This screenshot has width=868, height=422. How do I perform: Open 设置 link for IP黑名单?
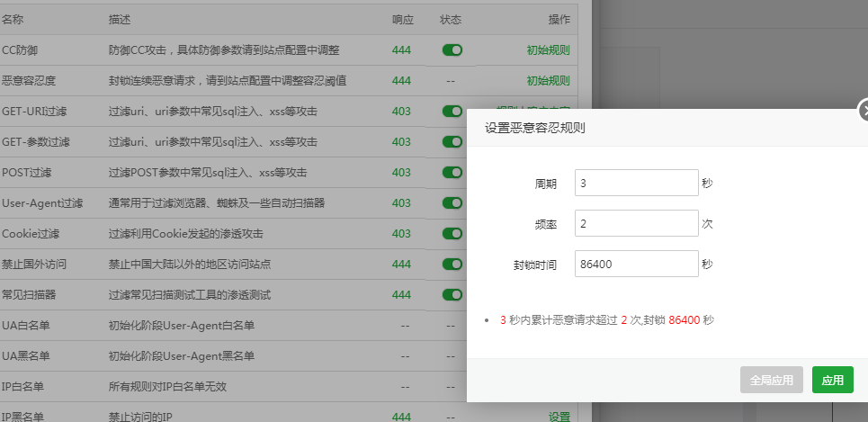click(x=559, y=417)
